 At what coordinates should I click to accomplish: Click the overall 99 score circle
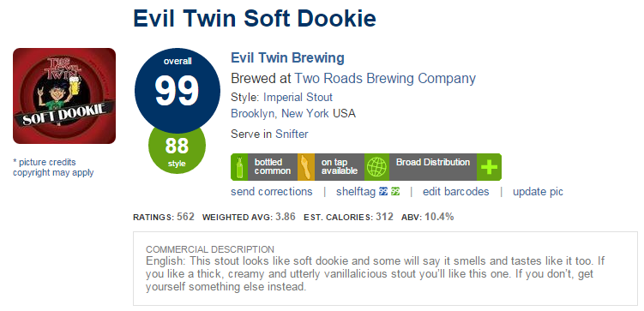pyautogui.click(x=178, y=90)
